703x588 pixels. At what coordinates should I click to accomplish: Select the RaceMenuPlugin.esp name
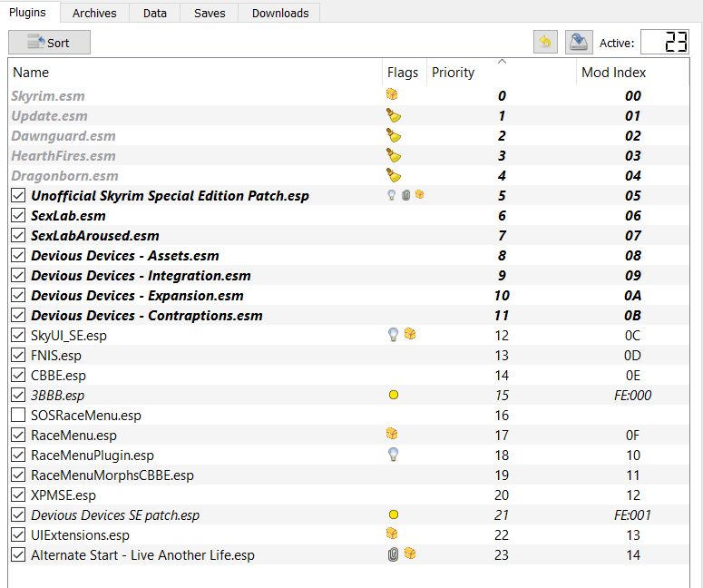pos(93,456)
